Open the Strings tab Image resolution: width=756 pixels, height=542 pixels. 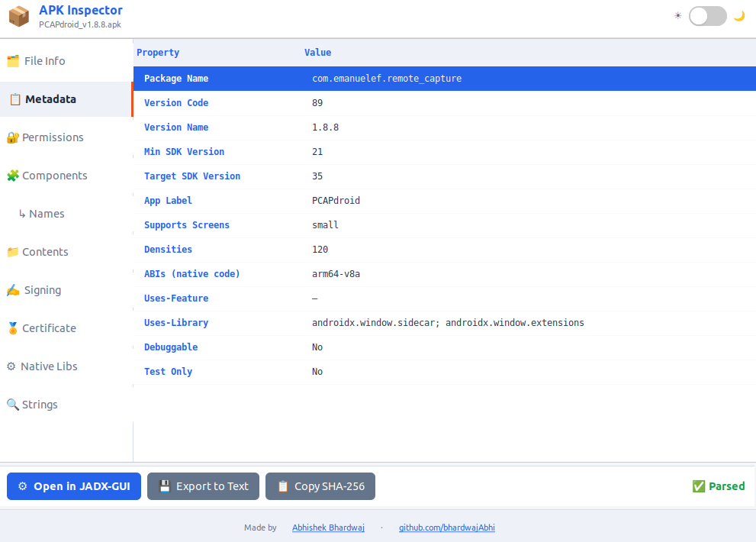pyautogui.click(x=66, y=404)
